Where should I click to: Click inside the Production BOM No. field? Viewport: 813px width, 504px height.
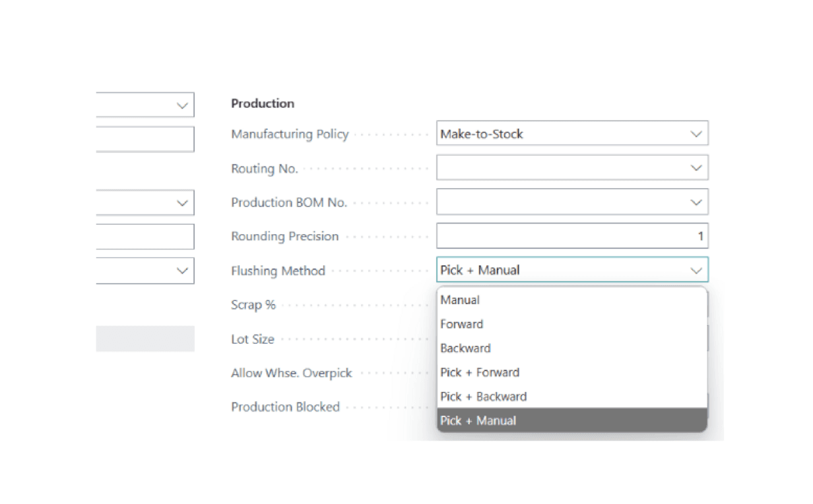(x=561, y=202)
